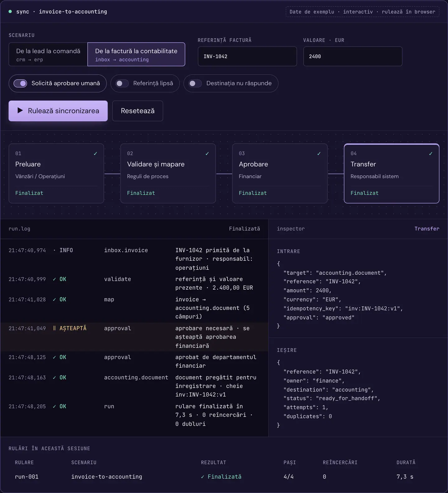The height and width of the screenshot is (493, 448).
Task: Run the sync with Rulează sincronizarea button
Action: pos(58,111)
